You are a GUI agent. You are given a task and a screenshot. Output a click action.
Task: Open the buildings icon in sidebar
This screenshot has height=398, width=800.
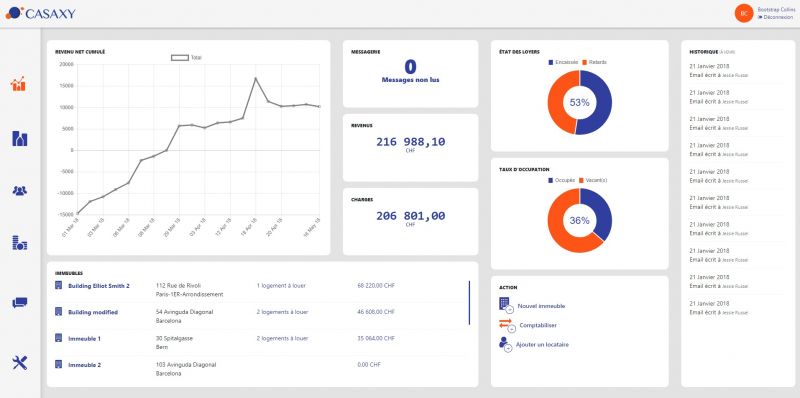coord(19,138)
